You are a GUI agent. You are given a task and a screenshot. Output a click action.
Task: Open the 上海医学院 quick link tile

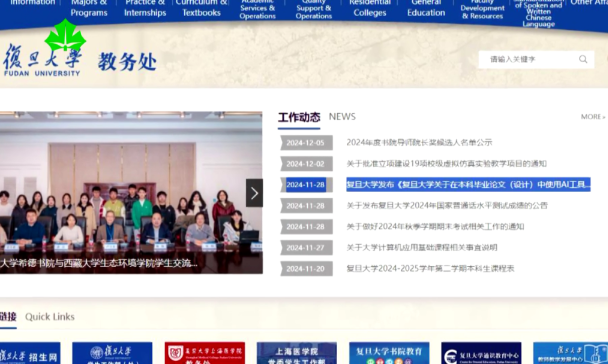pos(297,353)
